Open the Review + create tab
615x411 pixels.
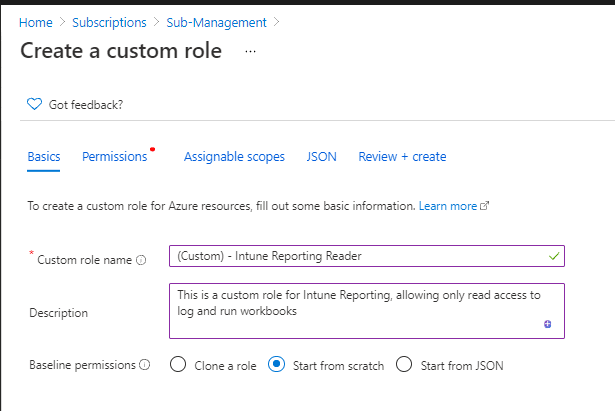pyautogui.click(x=402, y=156)
